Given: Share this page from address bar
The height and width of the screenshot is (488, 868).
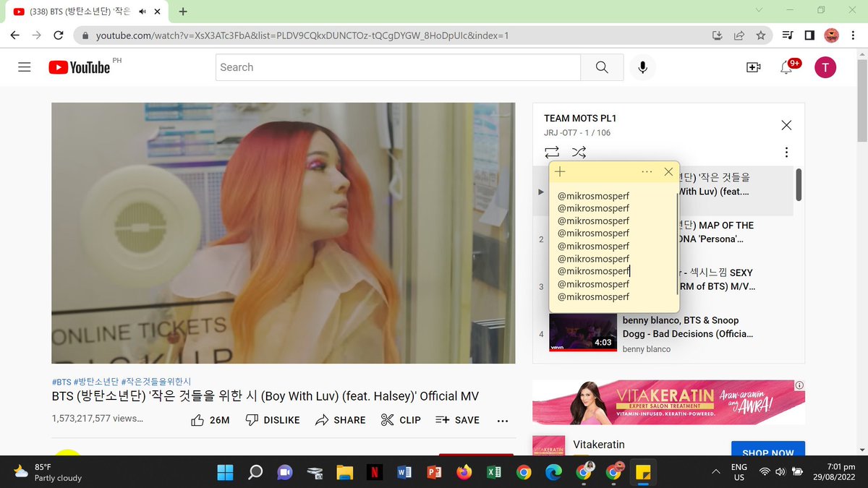Looking at the screenshot, I should tap(739, 35).
